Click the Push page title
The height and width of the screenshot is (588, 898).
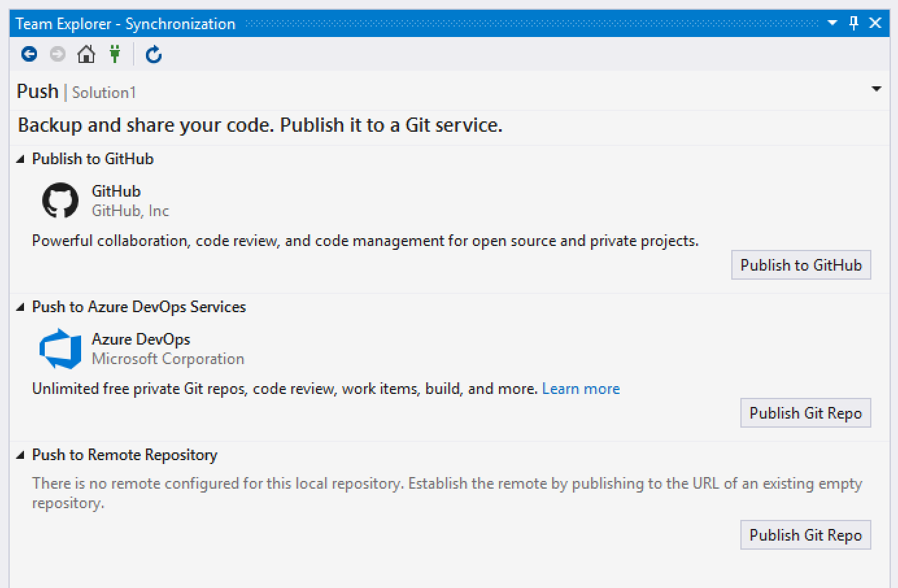click(x=38, y=92)
